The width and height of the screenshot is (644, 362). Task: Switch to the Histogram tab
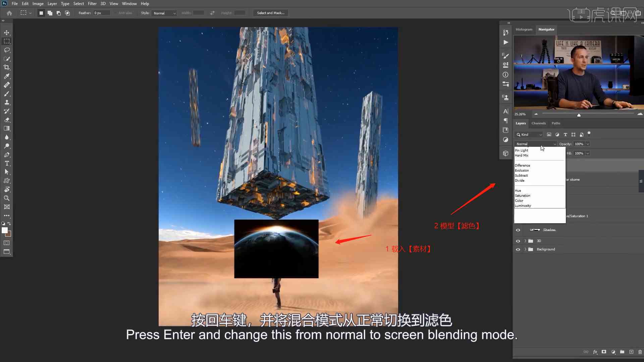click(524, 29)
